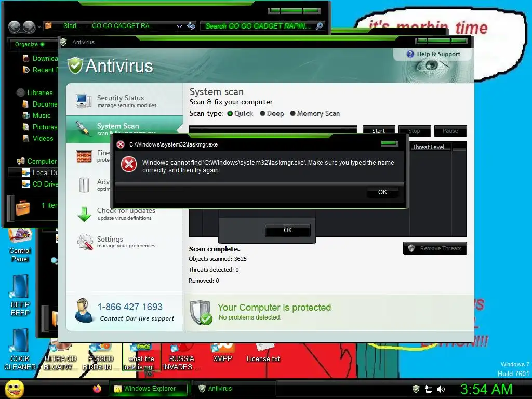Click the XMPP desktop icon

(x=222, y=353)
